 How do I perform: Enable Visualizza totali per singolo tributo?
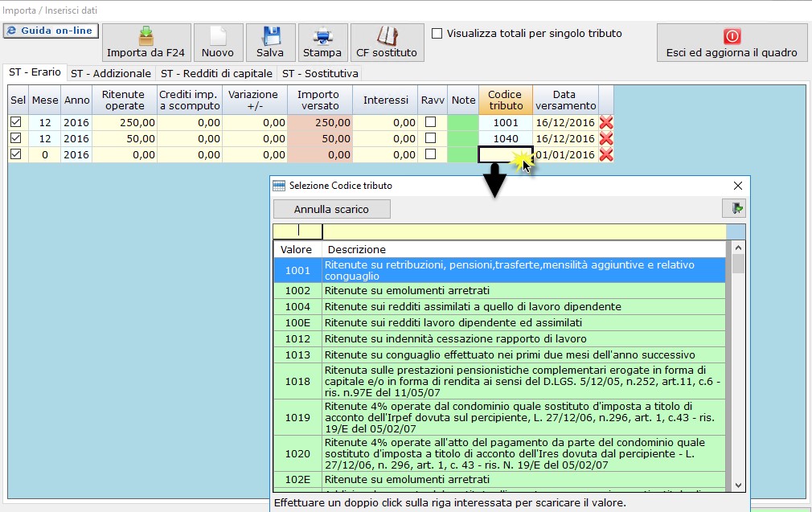click(437, 34)
